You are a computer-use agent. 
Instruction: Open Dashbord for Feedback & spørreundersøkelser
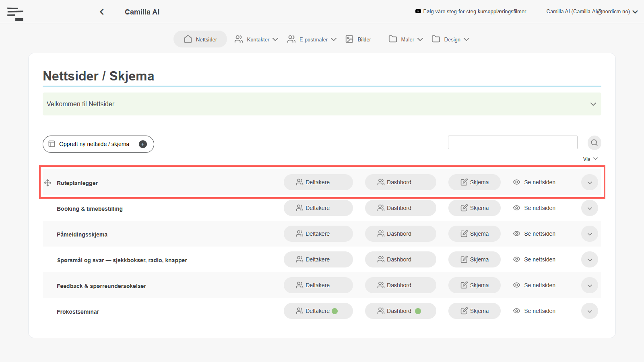400,285
